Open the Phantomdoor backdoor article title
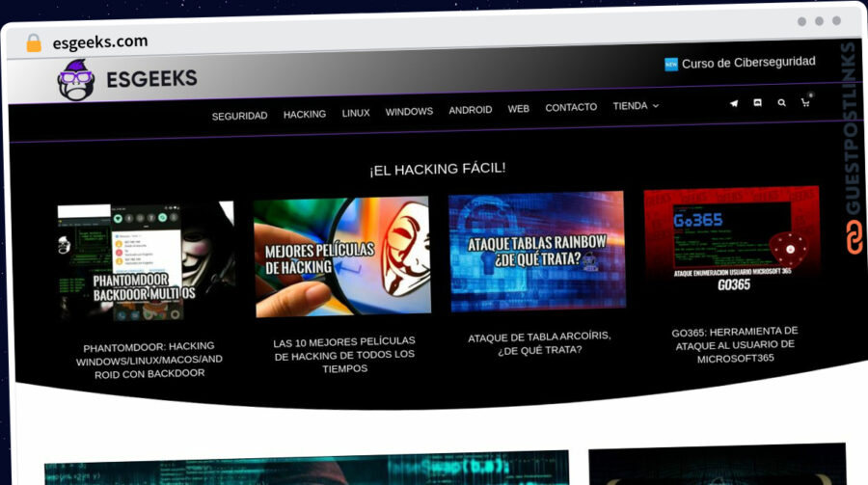 tap(149, 360)
